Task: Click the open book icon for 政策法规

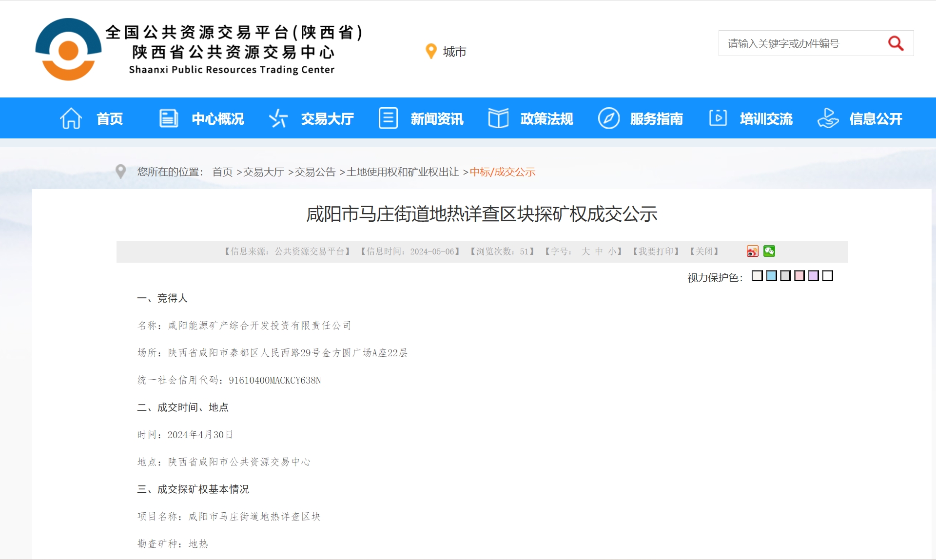Action: click(498, 118)
